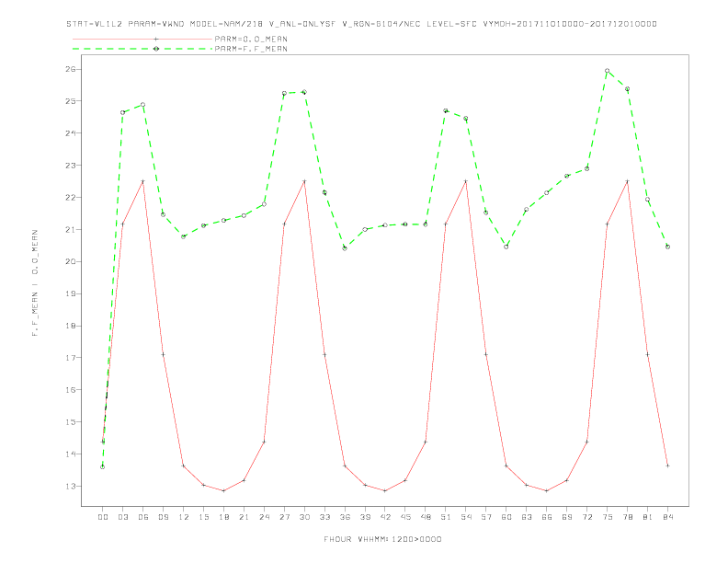Click y-axis tick value 21
The image size is (728, 563).
(71, 229)
